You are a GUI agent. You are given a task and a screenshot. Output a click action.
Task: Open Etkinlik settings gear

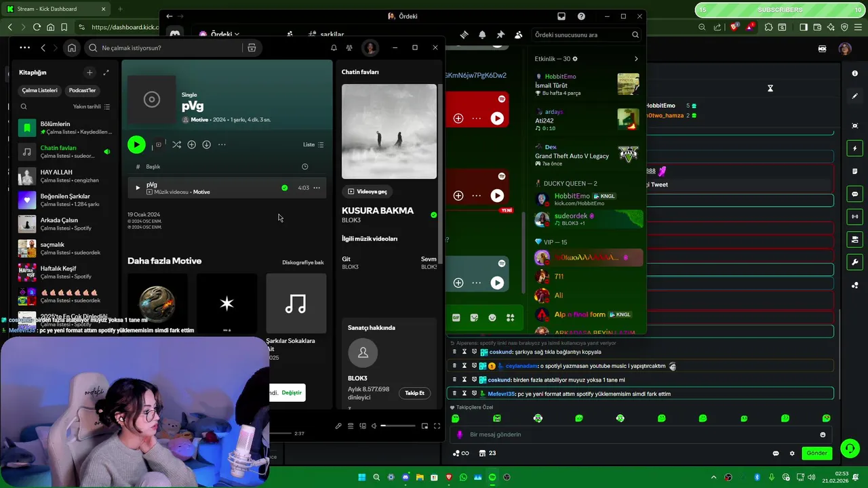click(575, 59)
